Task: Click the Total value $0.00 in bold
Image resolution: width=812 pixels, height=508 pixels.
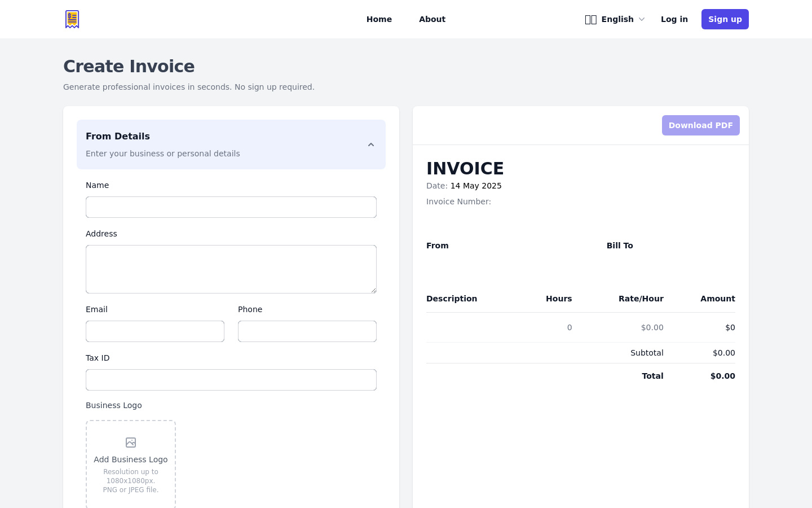Action: pos(723,376)
